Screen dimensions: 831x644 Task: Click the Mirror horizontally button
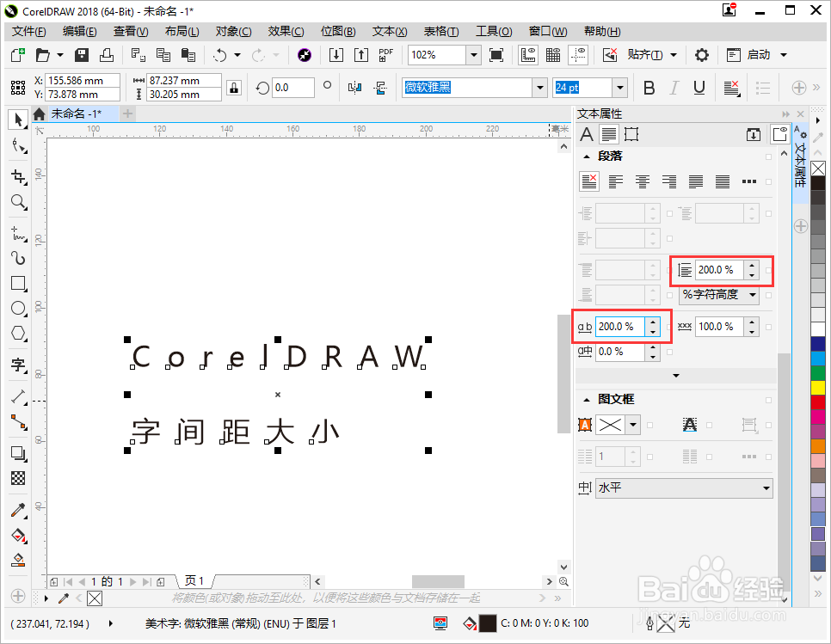354,88
